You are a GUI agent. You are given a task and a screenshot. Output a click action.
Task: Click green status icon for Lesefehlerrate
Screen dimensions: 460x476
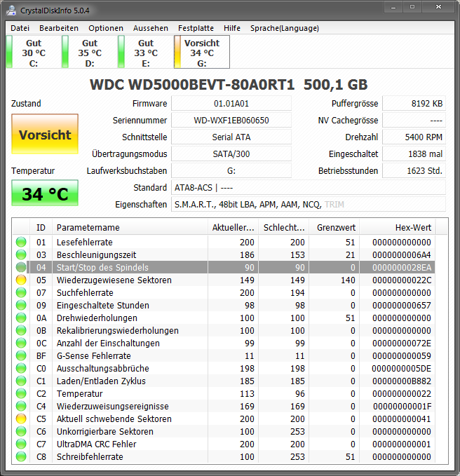tap(21, 242)
